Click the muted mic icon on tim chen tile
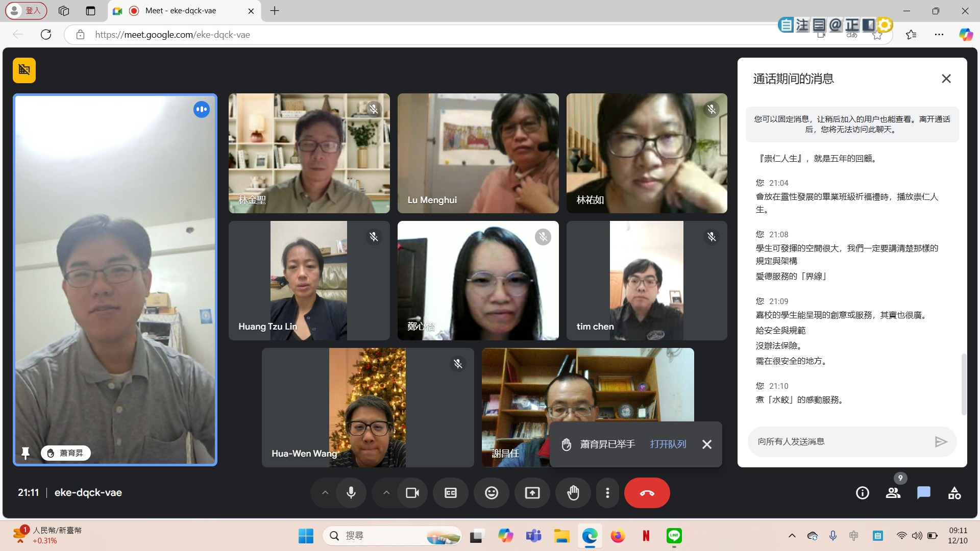The width and height of the screenshot is (980, 551). click(x=712, y=237)
